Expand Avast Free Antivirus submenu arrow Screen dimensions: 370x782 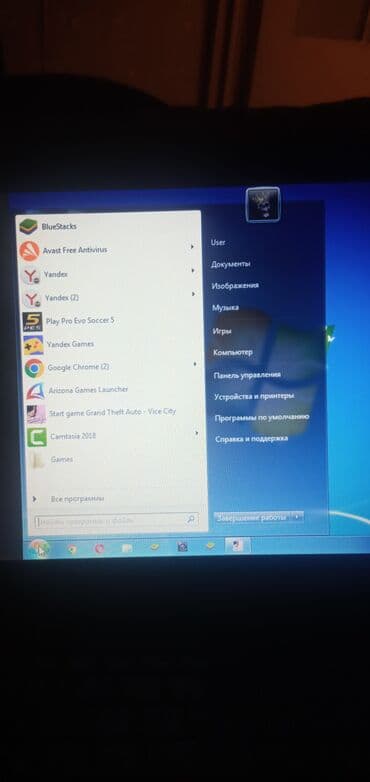tap(192, 247)
